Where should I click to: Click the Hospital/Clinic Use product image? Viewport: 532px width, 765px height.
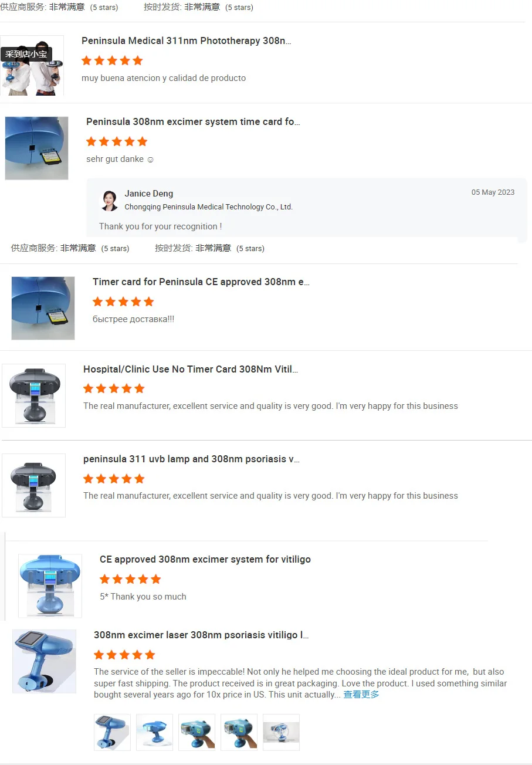(x=33, y=395)
